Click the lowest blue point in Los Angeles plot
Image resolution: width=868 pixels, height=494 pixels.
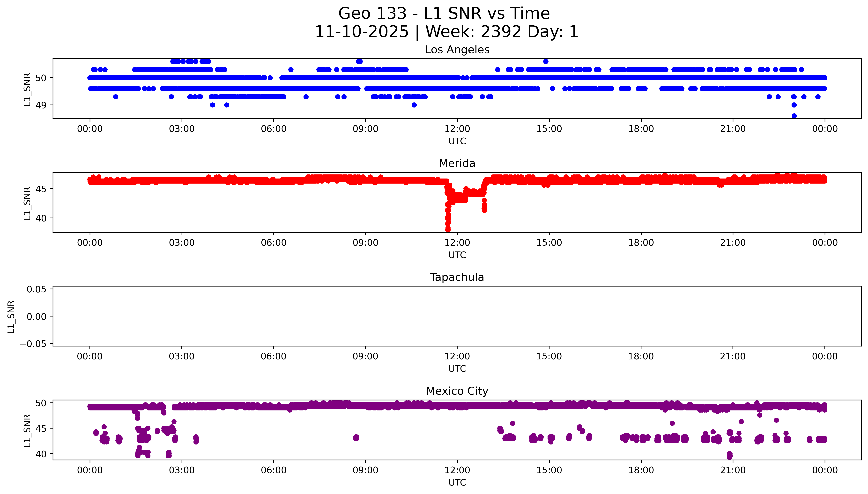tap(794, 116)
